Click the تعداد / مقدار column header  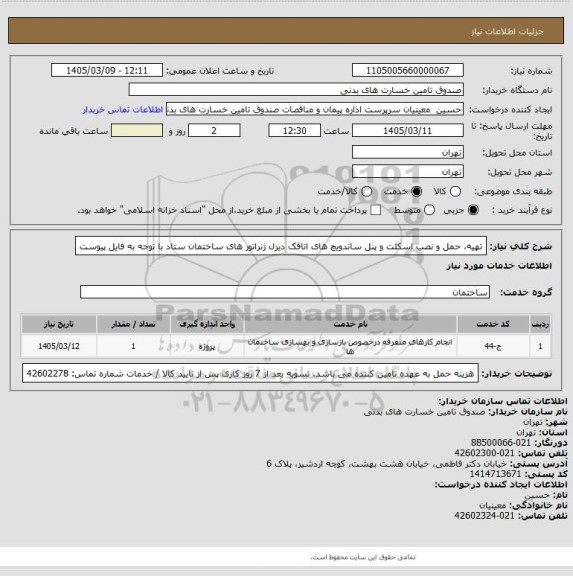click(133, 324)
